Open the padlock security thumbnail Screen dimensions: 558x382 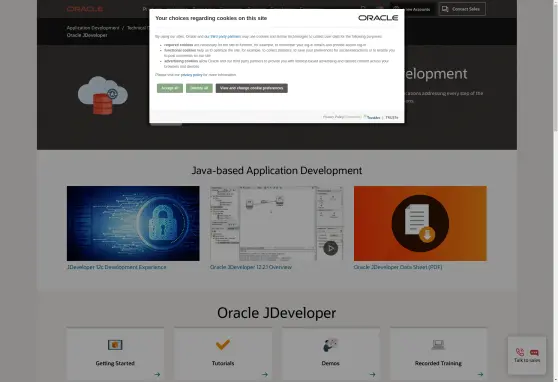(133, 223)
